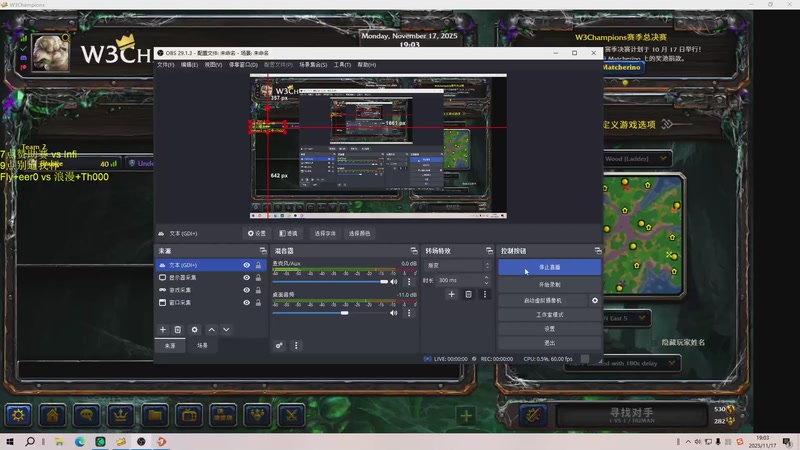Open W3Champions crown rankings icon

(120, 415)
